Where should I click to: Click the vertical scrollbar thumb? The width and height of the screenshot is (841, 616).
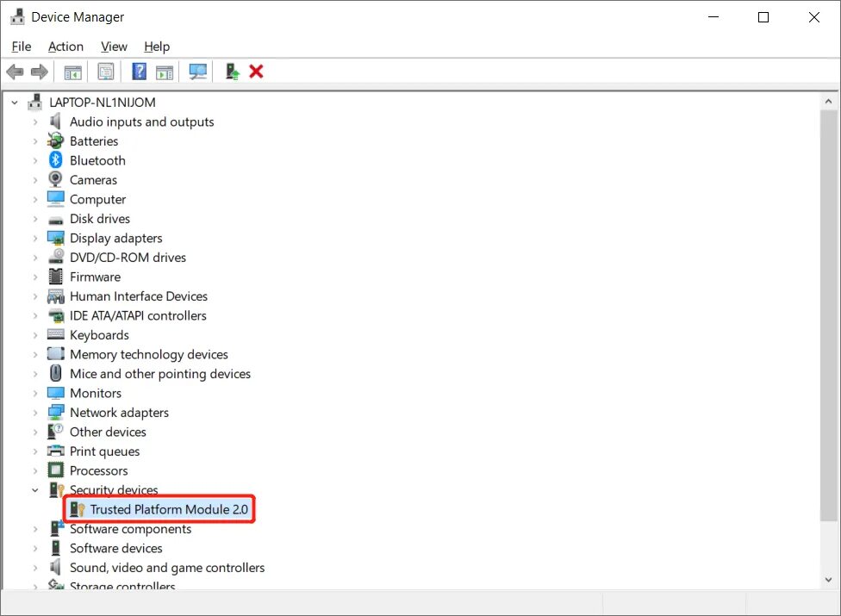[828, 315]
